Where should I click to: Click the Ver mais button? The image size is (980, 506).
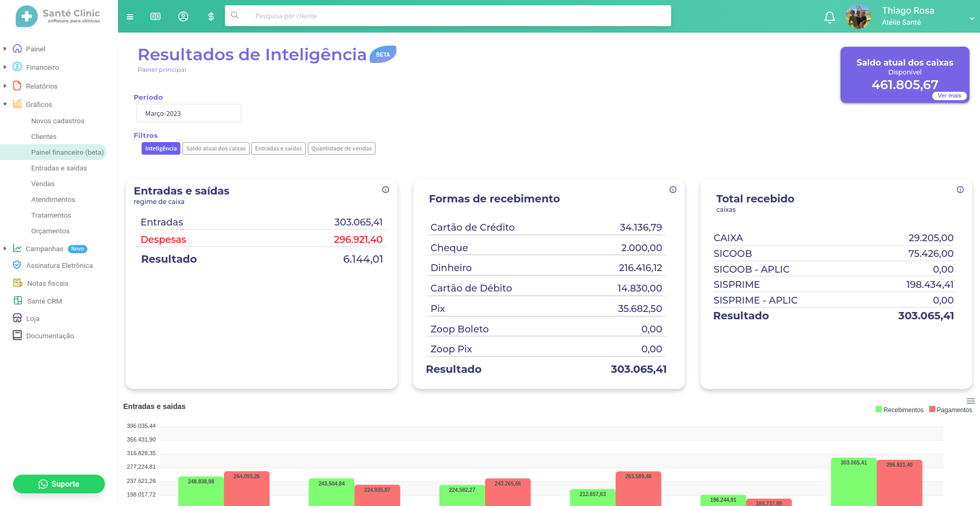949,96
